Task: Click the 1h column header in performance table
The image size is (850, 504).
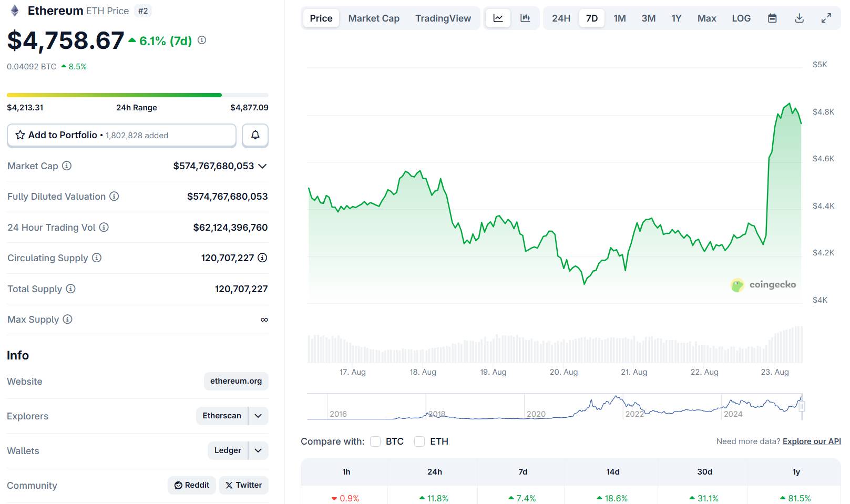Action: (346, 472)
